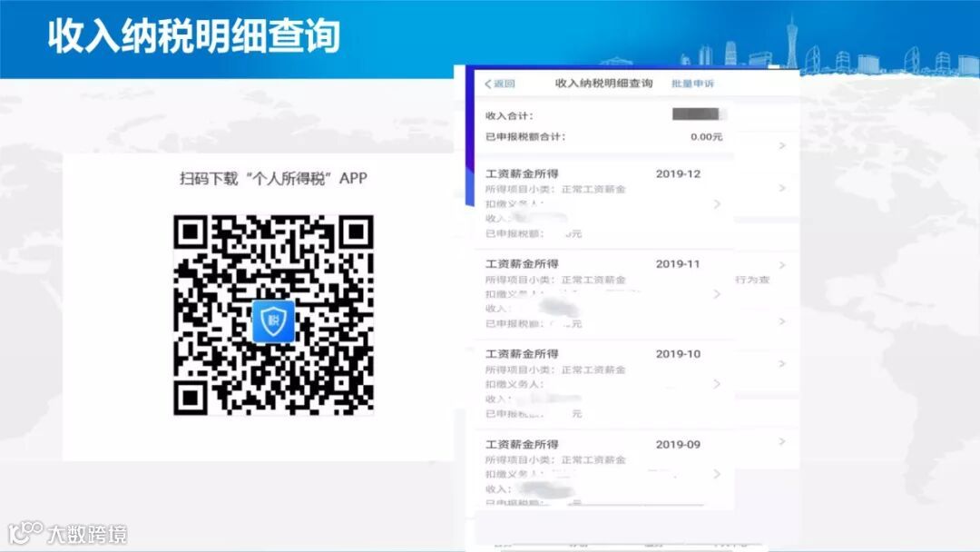Image resolution: width=980 pixels, height=552 pixels.
Task: Select the 工资薪金所得 2019-11 entry title
Action: pyautogui.click(x=522, y=264)
